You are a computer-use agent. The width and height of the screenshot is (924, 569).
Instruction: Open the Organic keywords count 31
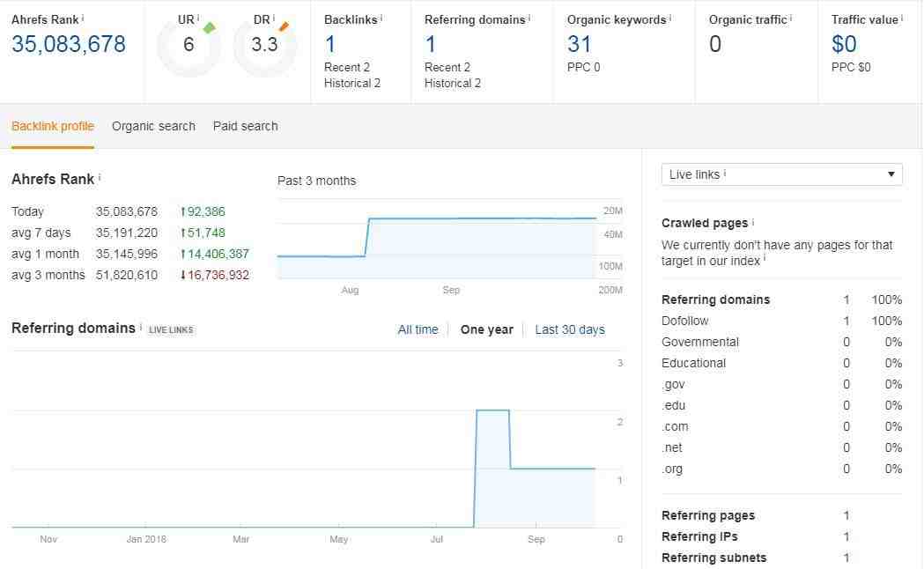click(x=580, y=44)
